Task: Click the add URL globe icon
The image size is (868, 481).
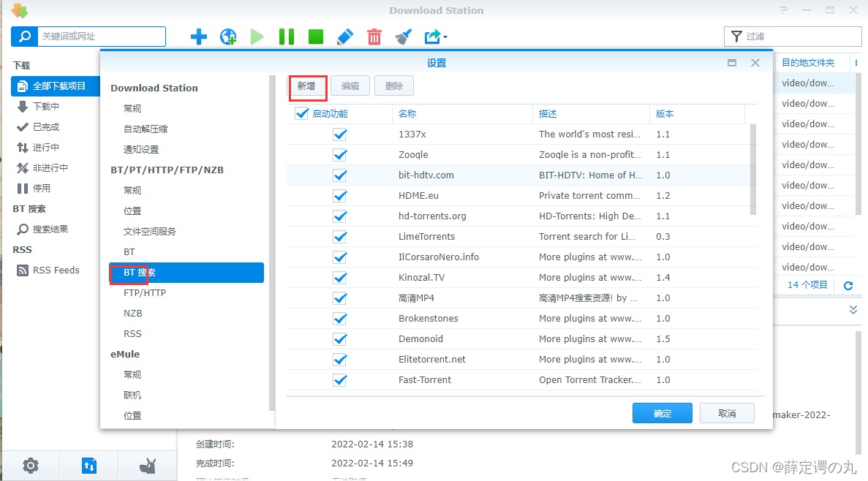Action: 228,37
